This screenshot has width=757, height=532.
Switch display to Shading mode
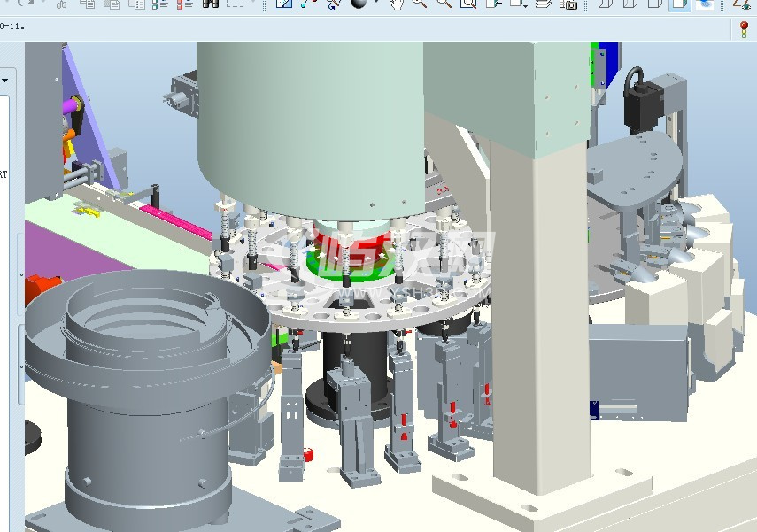(680, 4)
